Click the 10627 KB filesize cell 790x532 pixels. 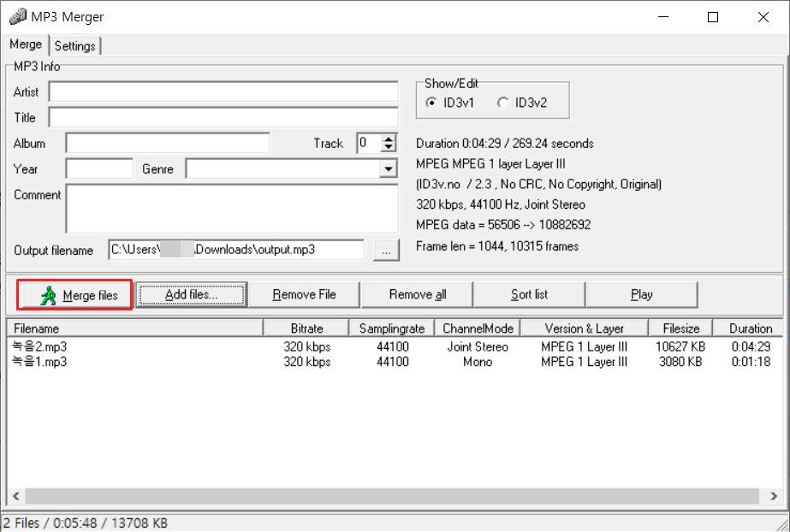(680, 346)
